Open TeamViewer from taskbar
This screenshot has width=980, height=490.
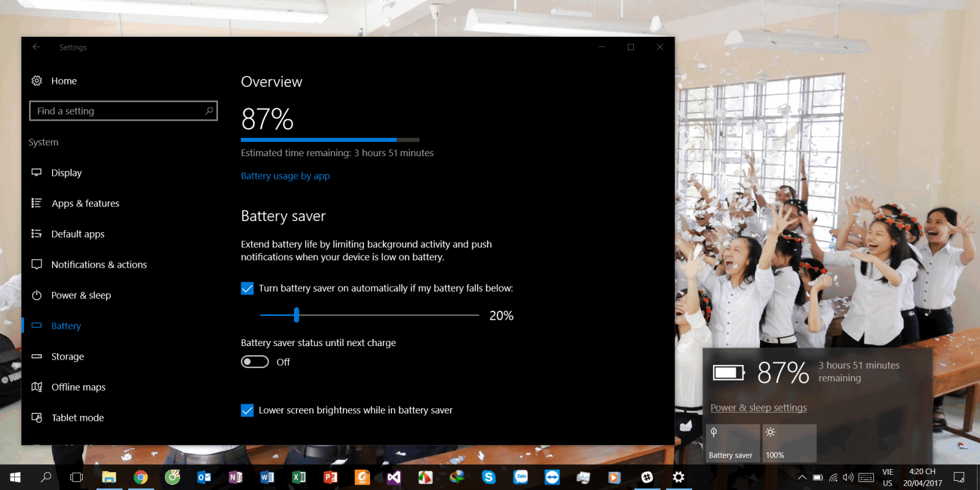[x=552, y=477]
